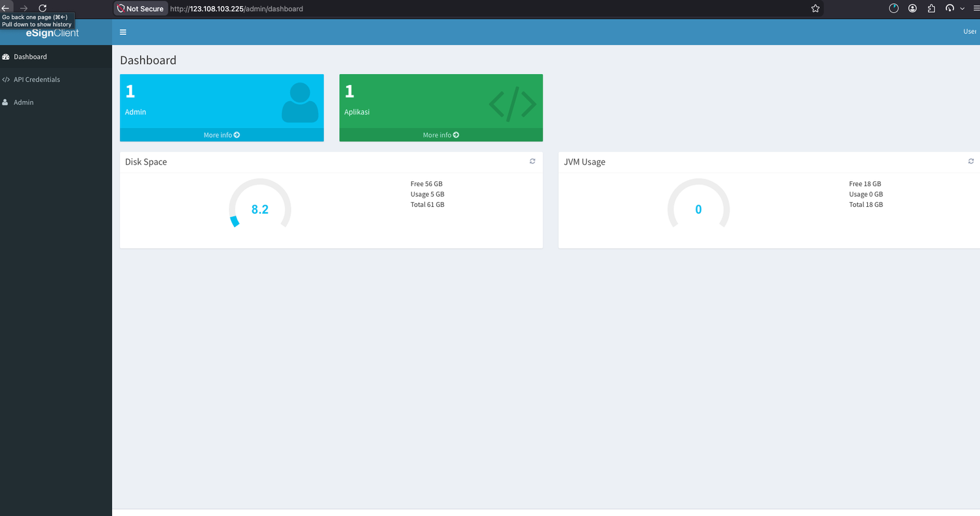Refresh the Disk Space panel
The image size is (980, 516).
pyautogui.click(x=532, y=162)
